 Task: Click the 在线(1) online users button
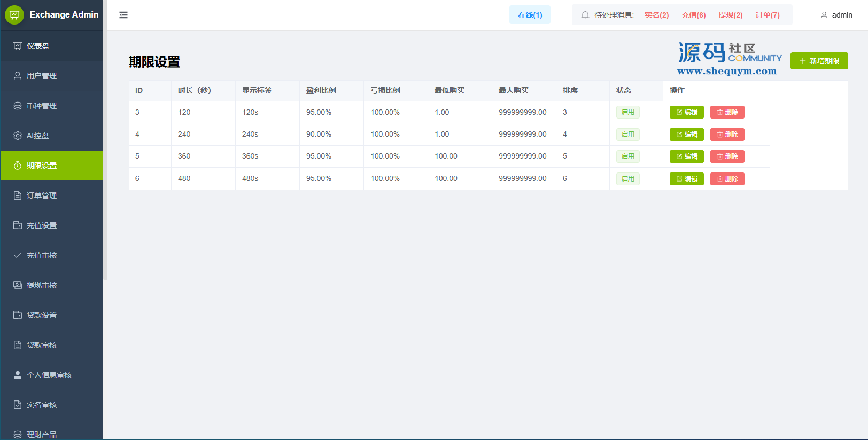coord(530,15)
